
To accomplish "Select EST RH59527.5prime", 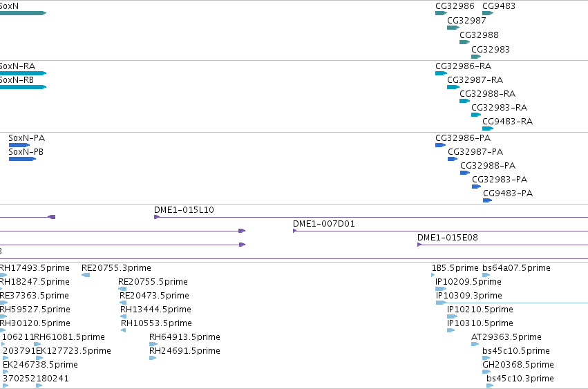I will 35,310.
